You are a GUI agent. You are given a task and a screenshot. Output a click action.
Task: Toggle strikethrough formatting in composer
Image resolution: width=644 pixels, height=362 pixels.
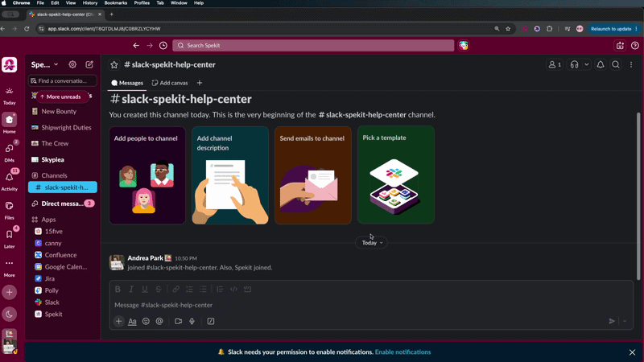(159, 289)
